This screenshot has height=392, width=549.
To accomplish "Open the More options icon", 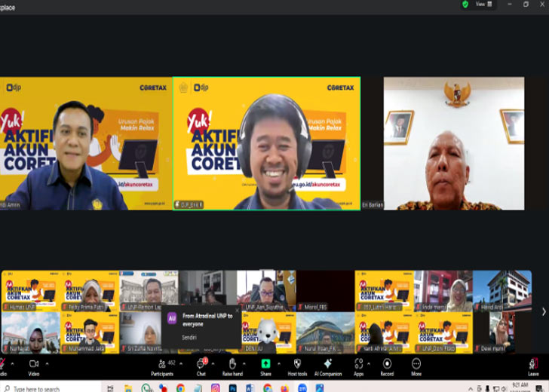I will point(416,366).
